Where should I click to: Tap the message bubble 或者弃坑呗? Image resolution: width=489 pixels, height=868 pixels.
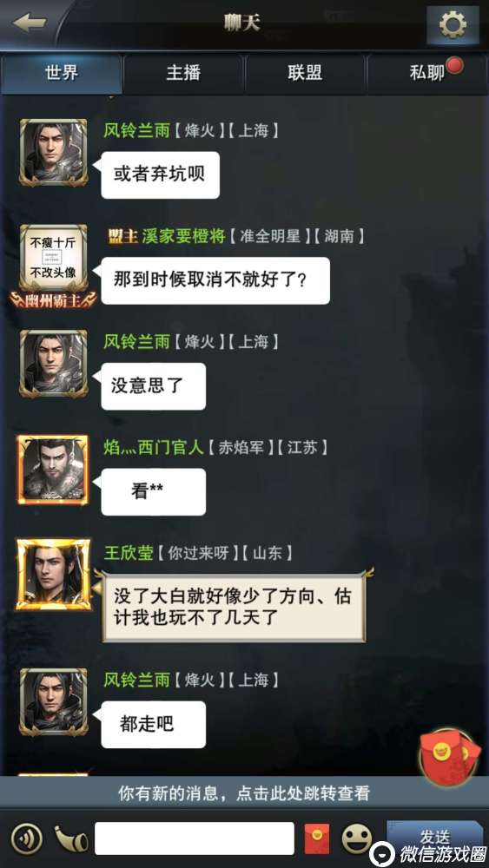click(160, 175)
